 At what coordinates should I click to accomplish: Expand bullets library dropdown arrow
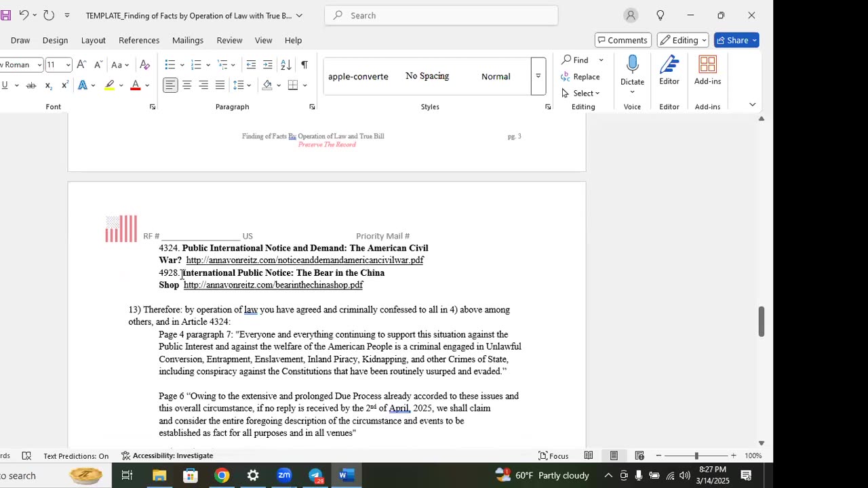182,65
